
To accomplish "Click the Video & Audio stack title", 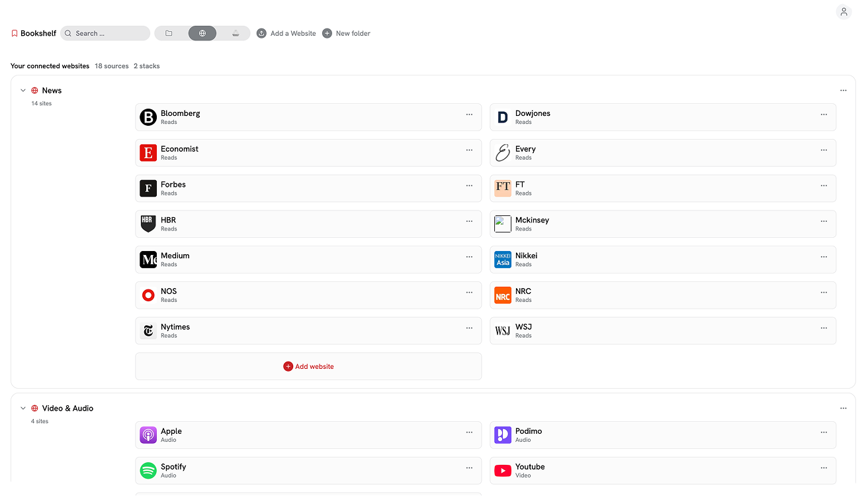I will (67, 409).
